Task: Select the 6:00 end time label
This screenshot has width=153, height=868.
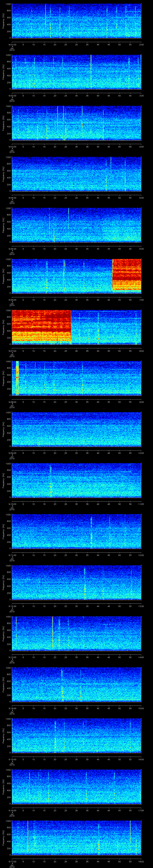Action: (141, 249)
